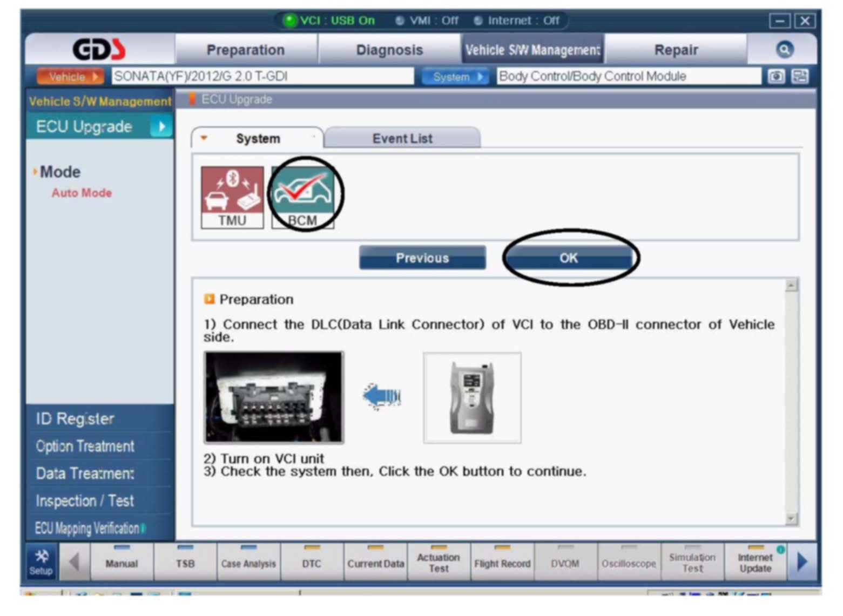Screen dimensions: 843x616
Task: Select the BCM system icon
Action: (x=302, y=197)
